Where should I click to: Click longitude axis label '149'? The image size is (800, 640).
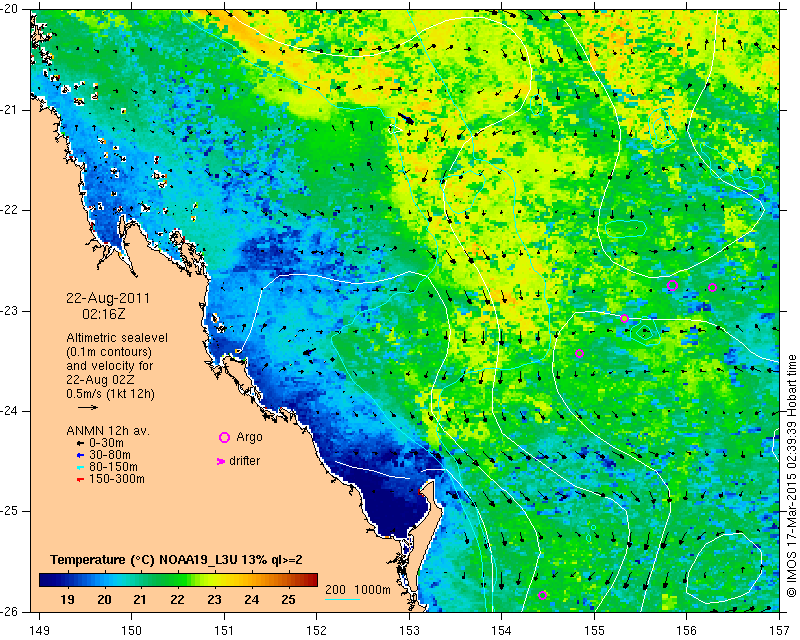tap(40, 631)
